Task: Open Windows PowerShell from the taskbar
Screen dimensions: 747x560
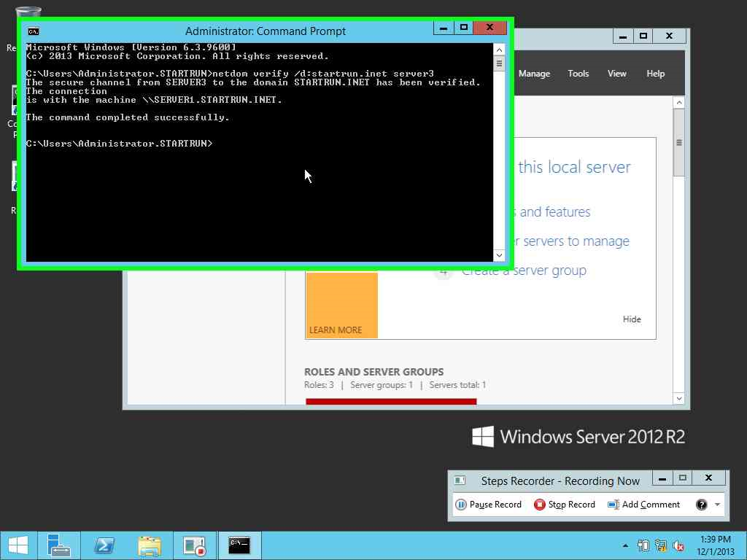Action: pos(104,545)
